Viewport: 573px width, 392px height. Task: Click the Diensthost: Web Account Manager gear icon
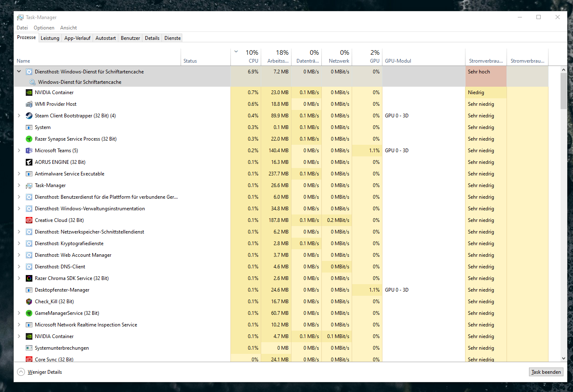click(29, 255)
